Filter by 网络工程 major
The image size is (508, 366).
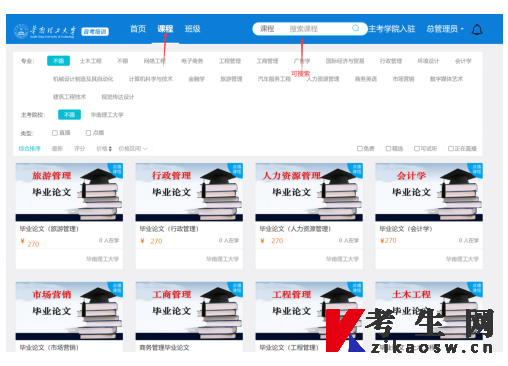click(x=154, y=61)
